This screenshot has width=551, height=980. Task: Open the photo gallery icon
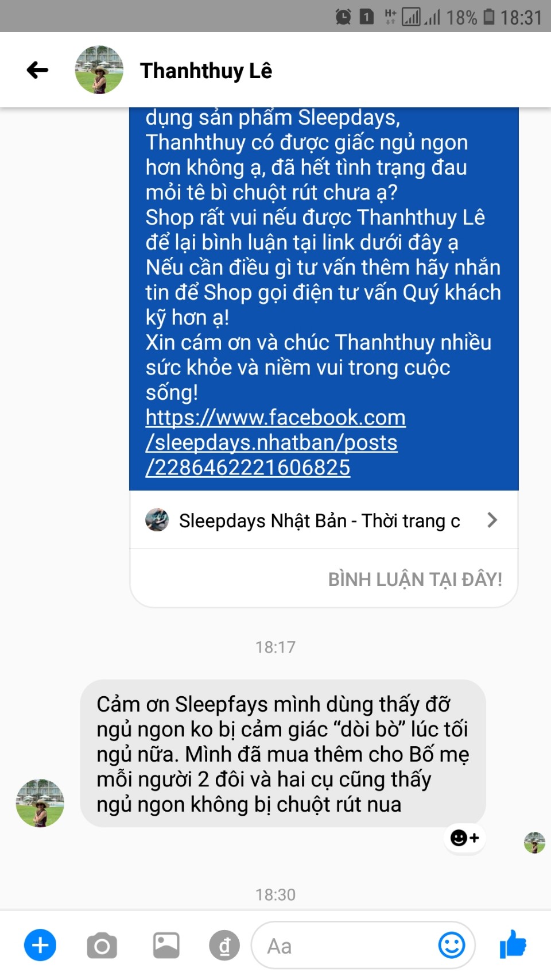166,945
